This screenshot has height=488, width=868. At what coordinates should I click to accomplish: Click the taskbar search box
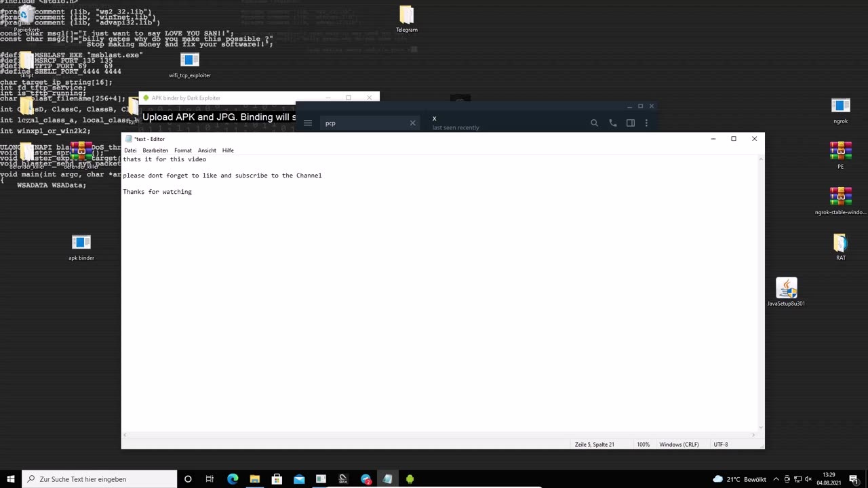coord(99,479)
